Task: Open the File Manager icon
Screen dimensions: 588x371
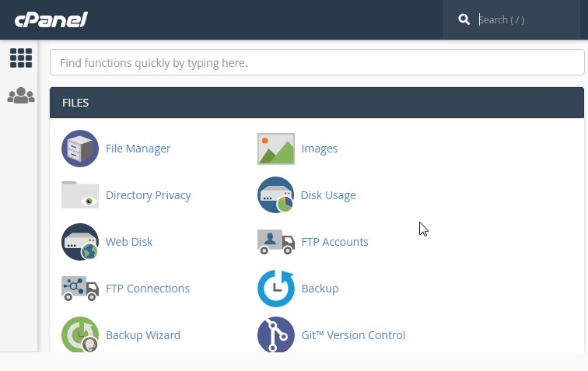Action: point(80,149)
